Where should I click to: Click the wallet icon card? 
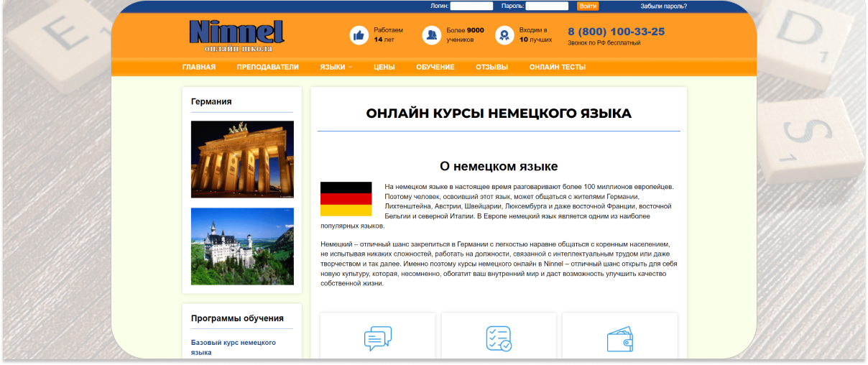tap(619, 338)
